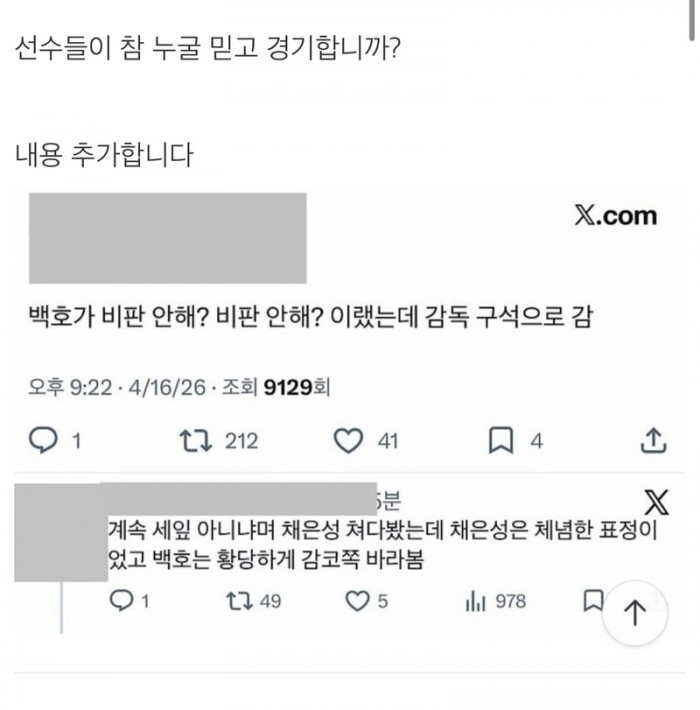Share the main tweet via upload icon
This screenshot has width=700, height=710.
653,441
